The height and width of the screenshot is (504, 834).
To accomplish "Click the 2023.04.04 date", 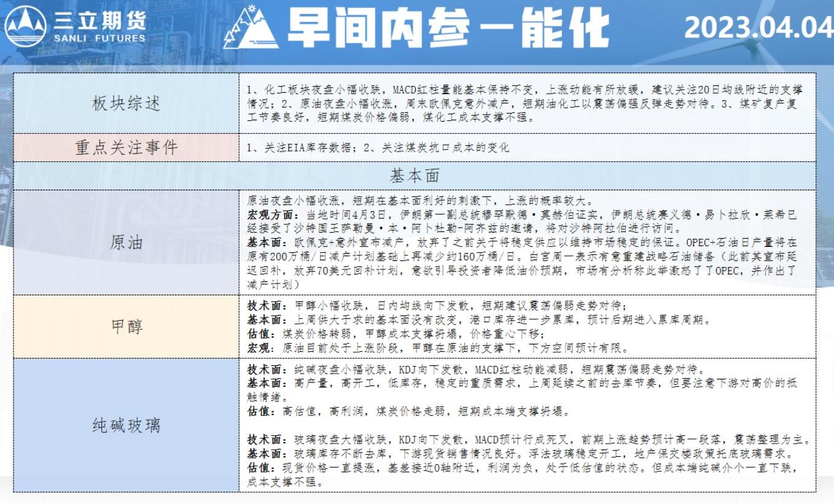I will [x=758, y=29].
